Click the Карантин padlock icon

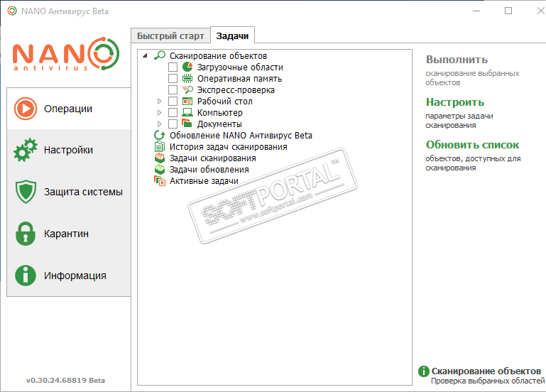click(26, 234)
